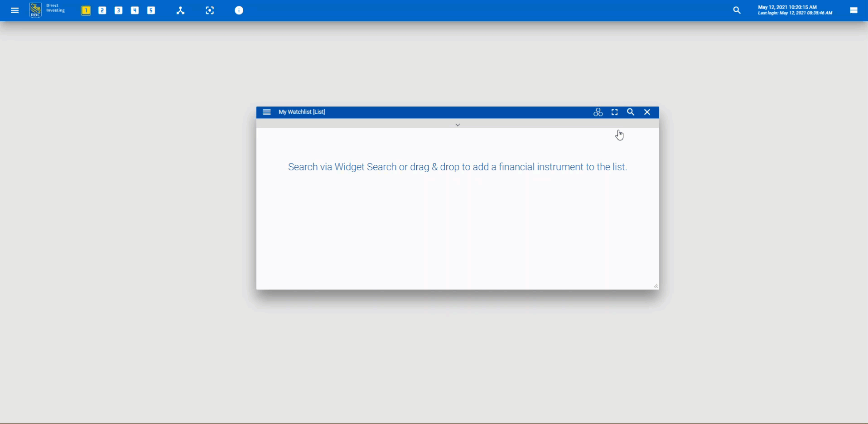The width and height of the screenshot is (868, 424).
Task: Expand the watchlist column header dropdown chevron
Action: pyautogui.click(x=458, y=124)
